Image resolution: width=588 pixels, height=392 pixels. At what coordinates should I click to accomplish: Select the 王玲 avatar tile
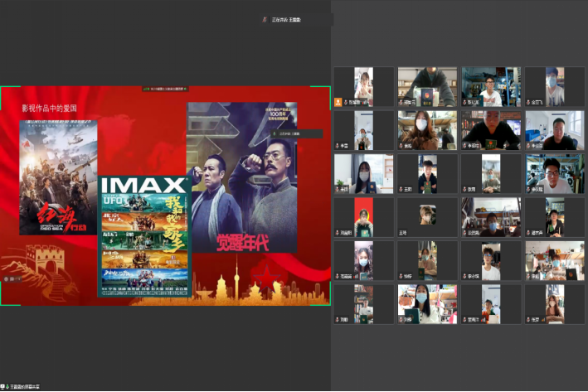[427, 217]
